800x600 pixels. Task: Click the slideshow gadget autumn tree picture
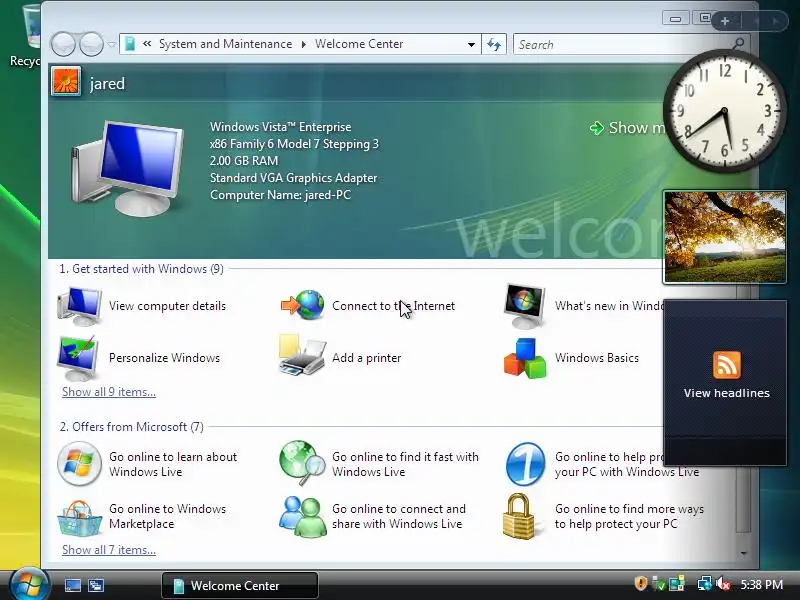pyautogui.click(x=724, y=237)
